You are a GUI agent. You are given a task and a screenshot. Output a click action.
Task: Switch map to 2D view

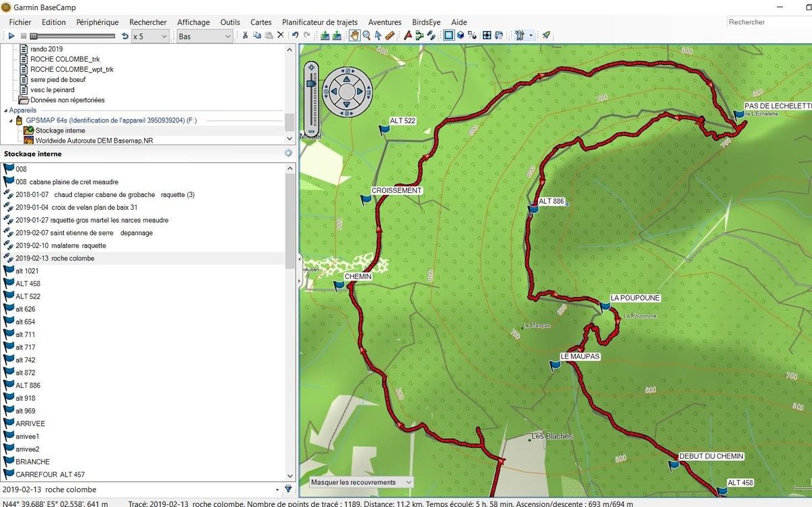pyautogui.click(x=449, y=35)
